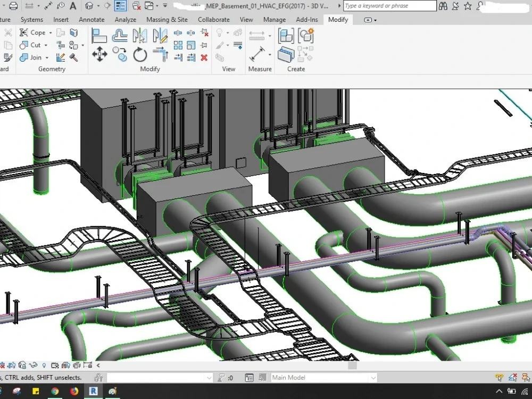532x399 pixels.
Task: Select the Align tool
Action: pyautogui.click(x=99, y=36)
